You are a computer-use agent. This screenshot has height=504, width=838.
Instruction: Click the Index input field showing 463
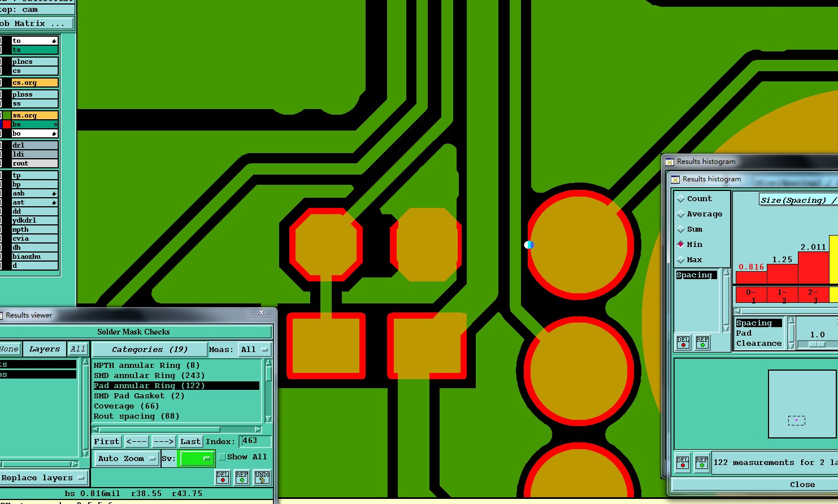point(255,441)
